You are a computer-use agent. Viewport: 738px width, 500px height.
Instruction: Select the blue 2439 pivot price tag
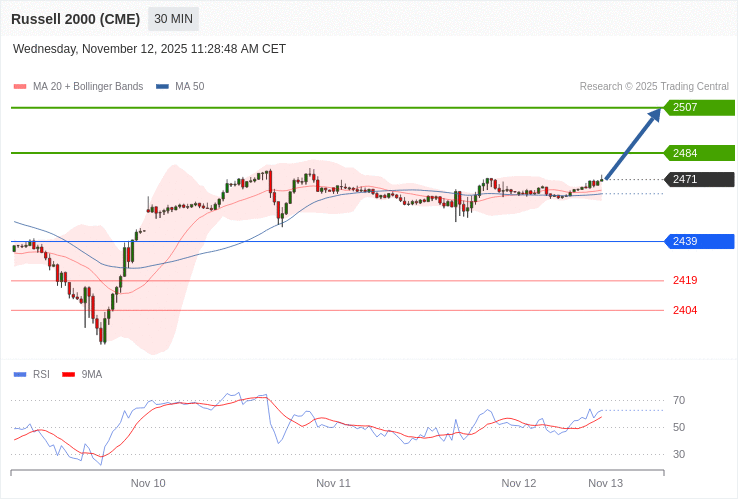coord(699,241)
